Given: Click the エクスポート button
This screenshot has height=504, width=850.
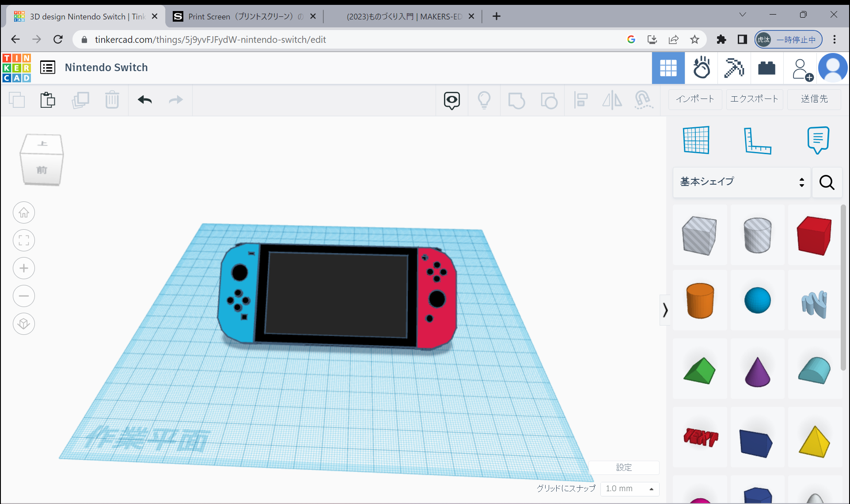Looking at the screenshot, I should 754,99.
